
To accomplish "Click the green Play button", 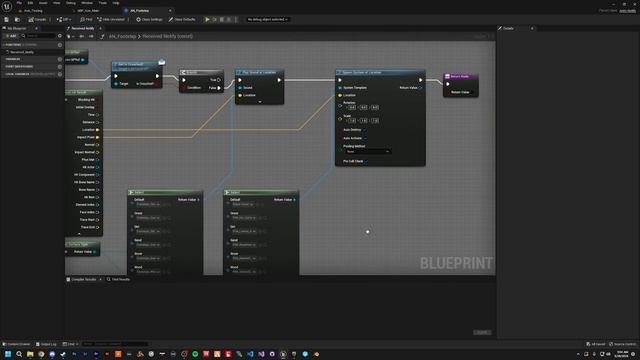I will [x=207, y=19].
